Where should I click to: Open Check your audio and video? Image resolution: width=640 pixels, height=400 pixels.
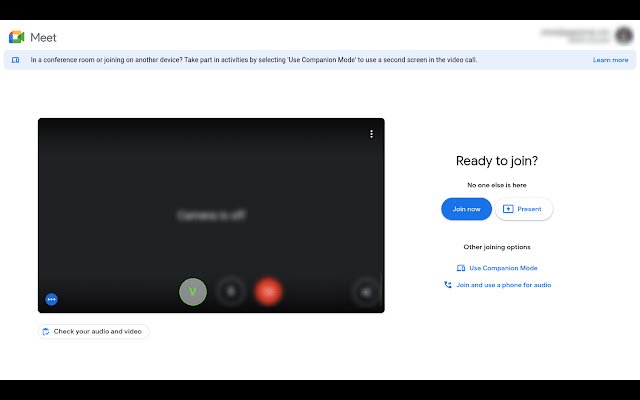pyautogui.click(x=94, y=331)
